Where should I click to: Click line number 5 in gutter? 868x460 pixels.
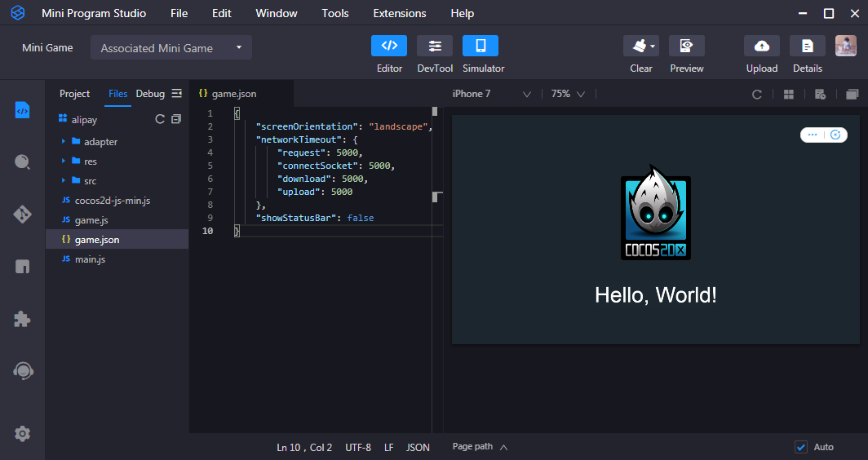point(210,166)
